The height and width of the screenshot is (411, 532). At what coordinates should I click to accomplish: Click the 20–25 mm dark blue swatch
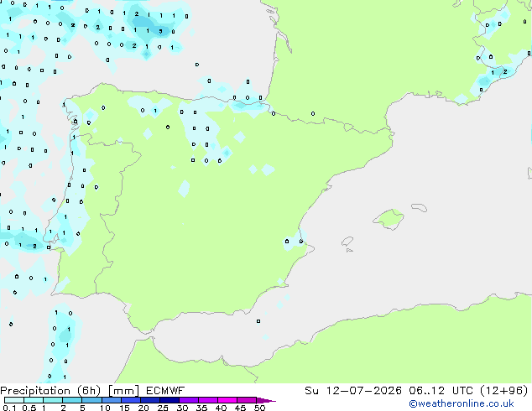(x=149, y=400)
